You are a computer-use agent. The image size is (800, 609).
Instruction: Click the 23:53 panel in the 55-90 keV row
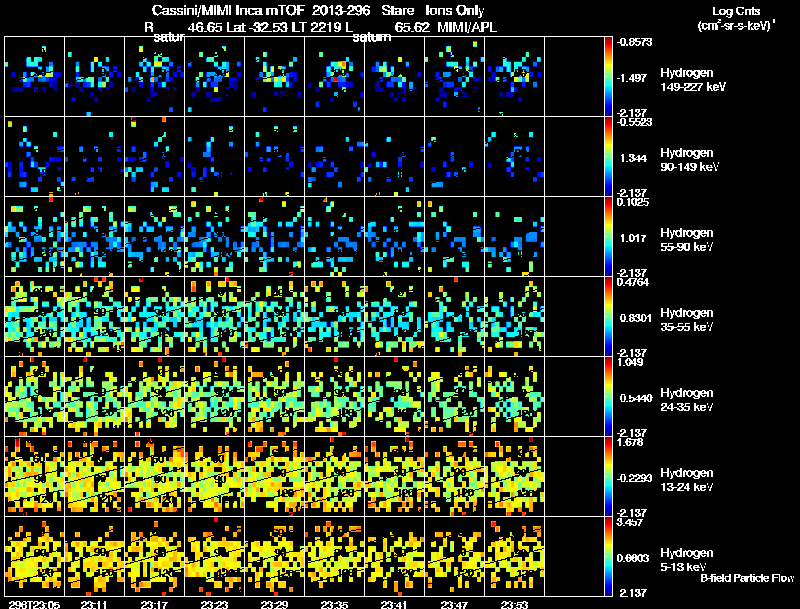(x=515, y=237)
